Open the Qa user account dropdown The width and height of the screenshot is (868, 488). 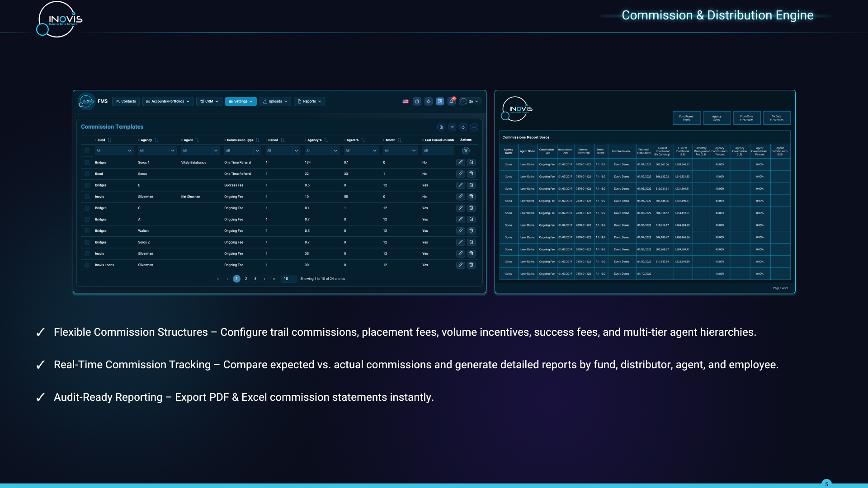(x=470, y=101)
